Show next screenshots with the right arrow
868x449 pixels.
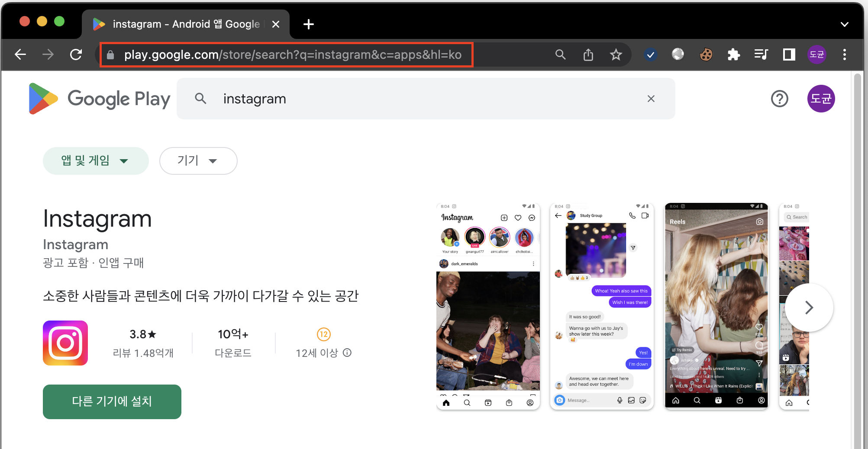[809, 308]
